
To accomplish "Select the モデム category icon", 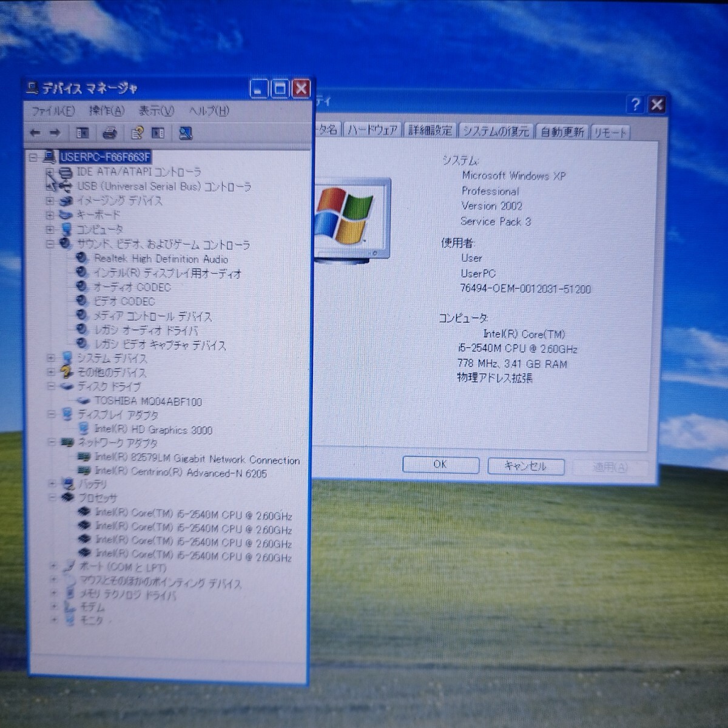I will [x=70, y=607].
